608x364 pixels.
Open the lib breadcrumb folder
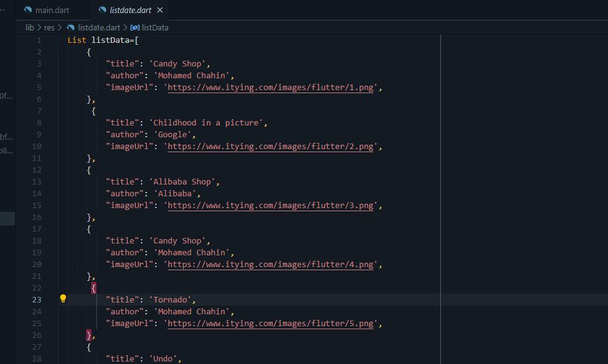(29, 27)
